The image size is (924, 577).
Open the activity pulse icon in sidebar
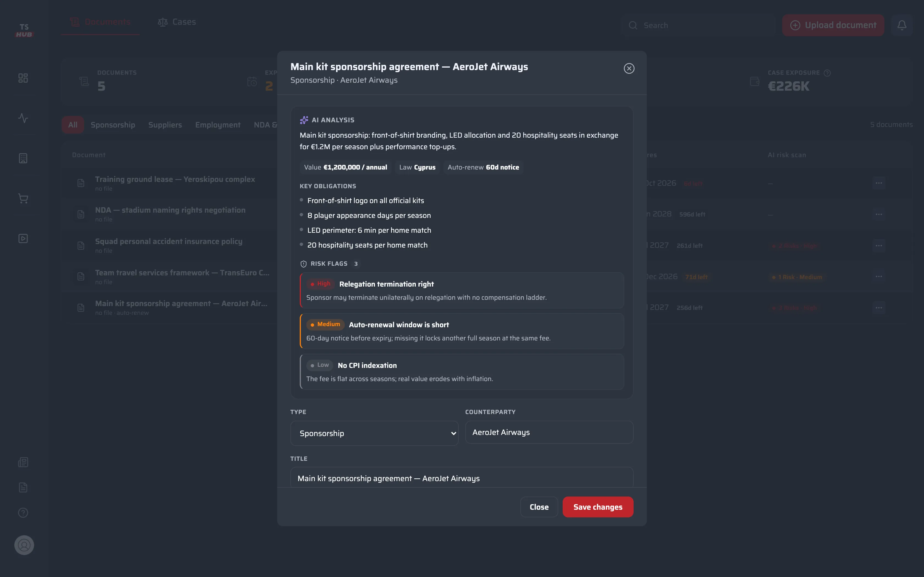tap(23, 118)
